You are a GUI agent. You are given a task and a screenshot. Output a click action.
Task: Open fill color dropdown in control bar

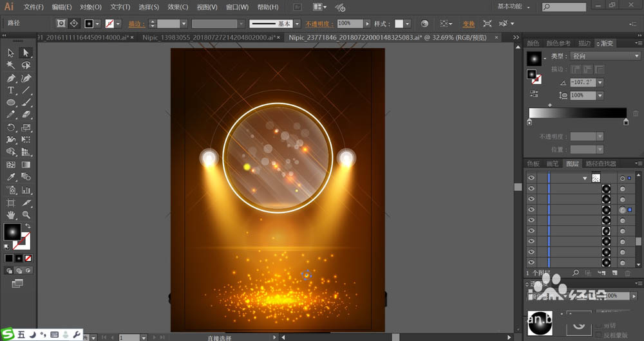(x=98, y=24)
